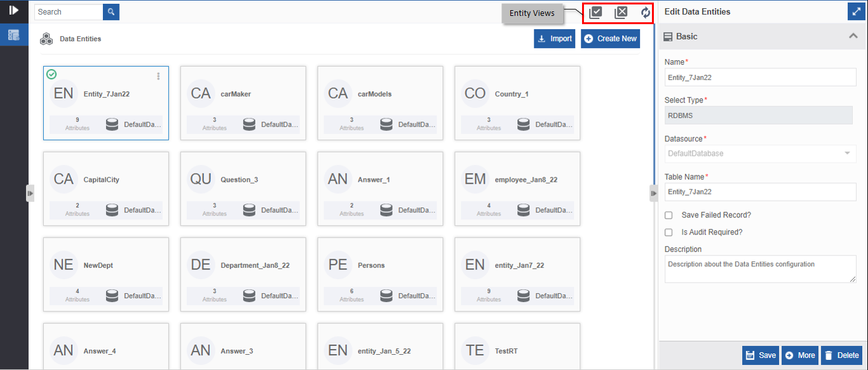The width and height of the screenshot is (868, 370).
Task: Refresh the entity list
Action: pos(646,12)
